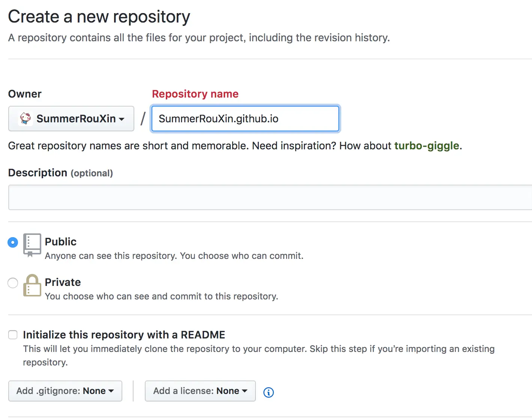Click the Create a new repository heading
The image size is (532, 418).
point(99,17)
